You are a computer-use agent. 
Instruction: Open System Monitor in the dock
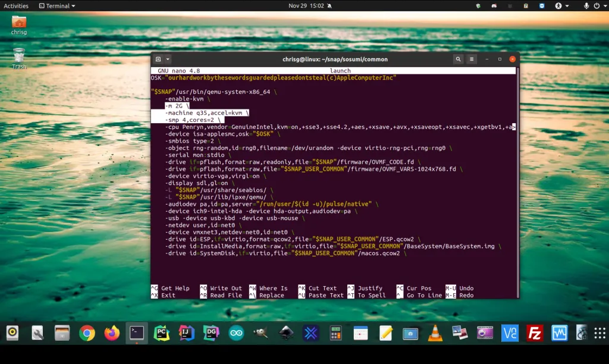pos(559,332)
